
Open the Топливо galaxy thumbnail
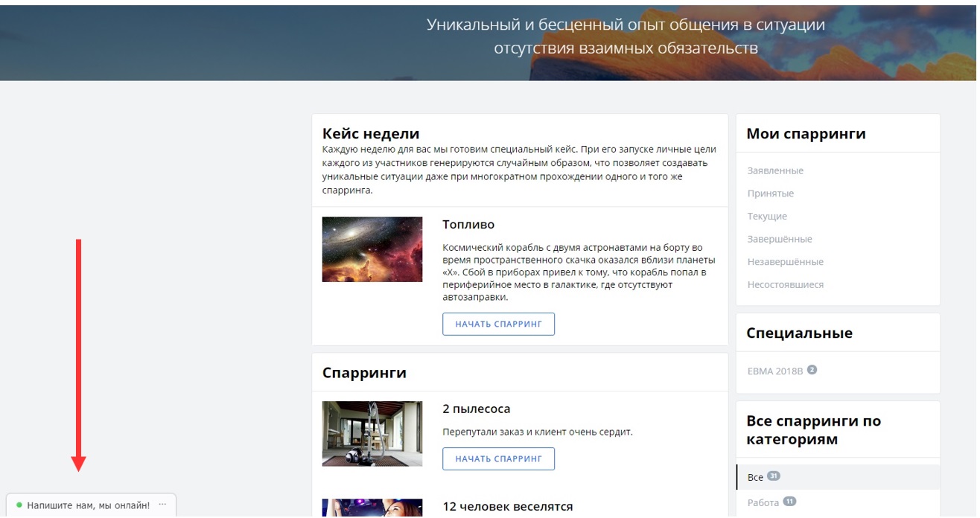pyautogui.click(x=372, y=249)
